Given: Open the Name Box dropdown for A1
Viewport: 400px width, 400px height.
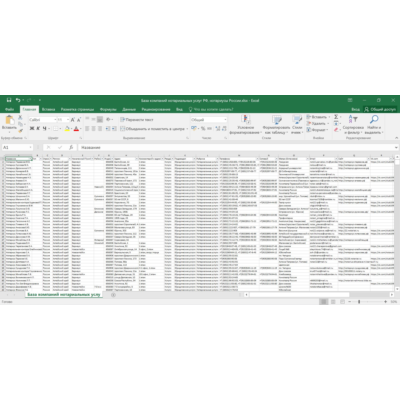Looking at the screenshot, I should 30,147.
